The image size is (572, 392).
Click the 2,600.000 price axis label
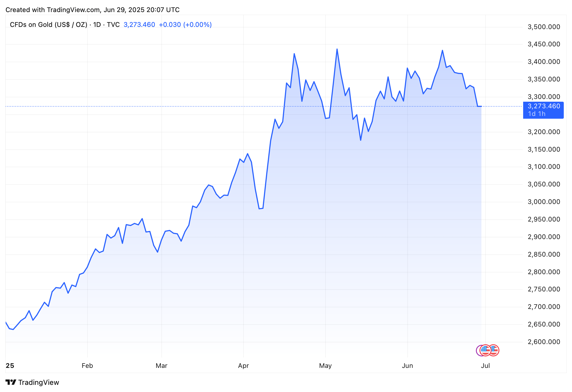coord(544,342)
